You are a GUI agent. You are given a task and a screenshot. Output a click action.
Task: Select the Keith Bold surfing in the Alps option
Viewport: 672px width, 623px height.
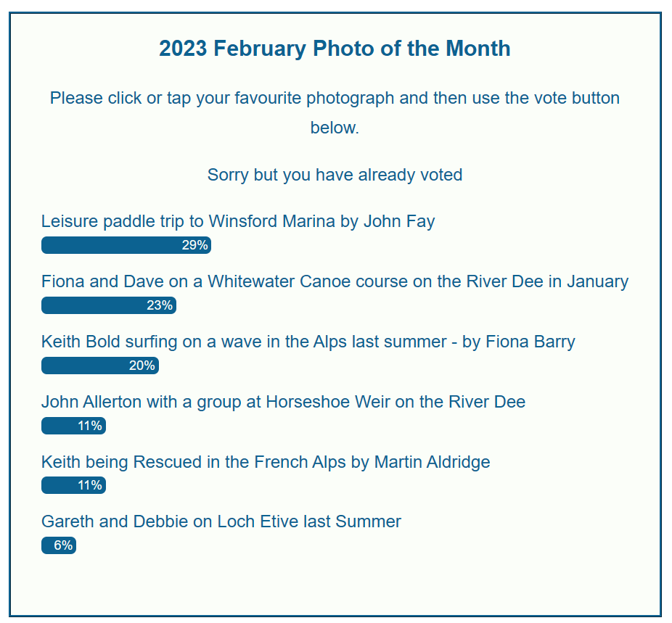point(308,342)
